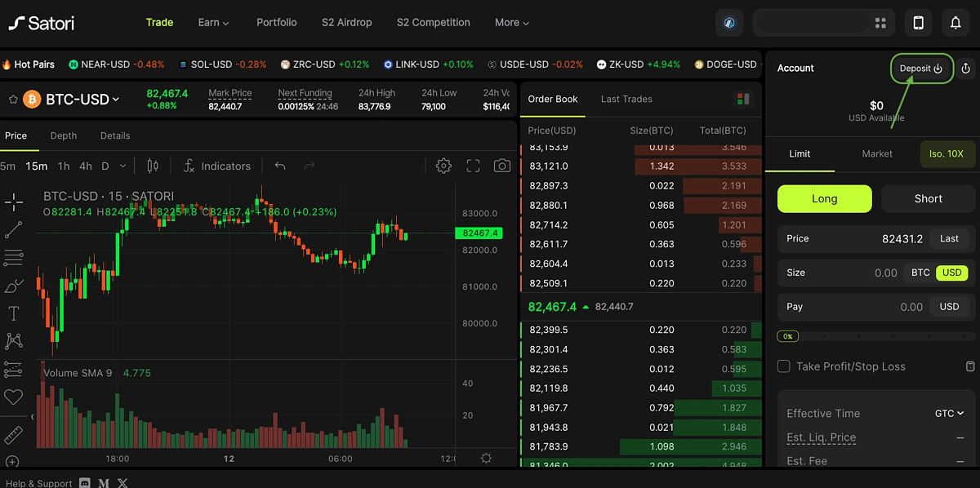Redo the chart action
This screenshot has height=488, width=980.
(x=310, y=166)
